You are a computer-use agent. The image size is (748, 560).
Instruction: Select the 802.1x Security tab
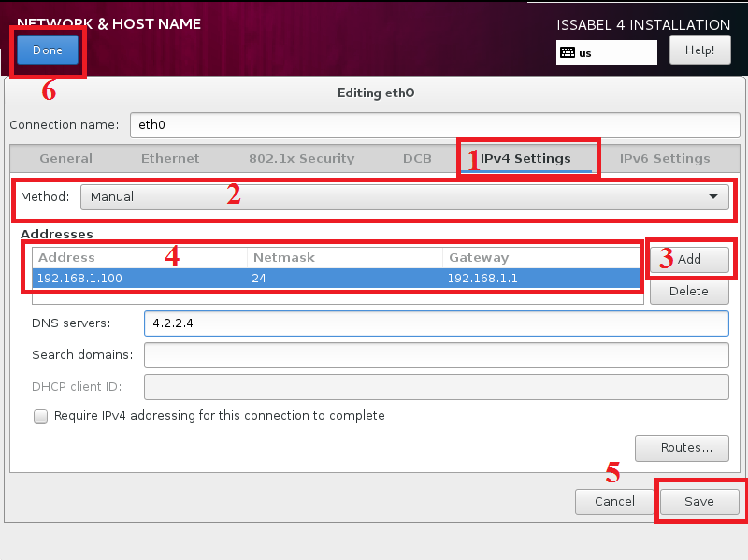pyautogui.click(x=301, y=159)
